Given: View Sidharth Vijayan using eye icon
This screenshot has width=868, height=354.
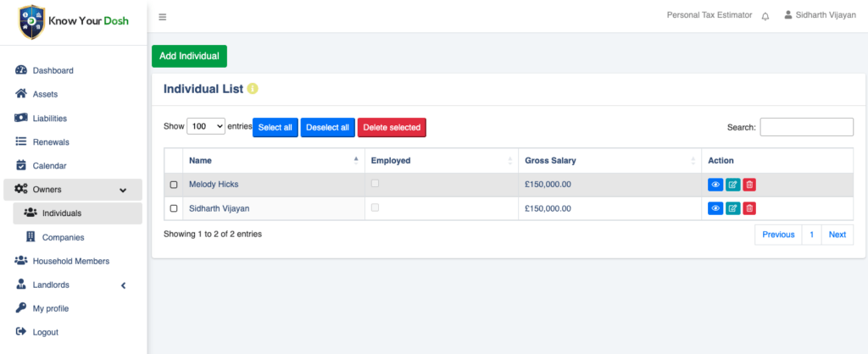Looking at the screenshot, I should pos(715,208).
